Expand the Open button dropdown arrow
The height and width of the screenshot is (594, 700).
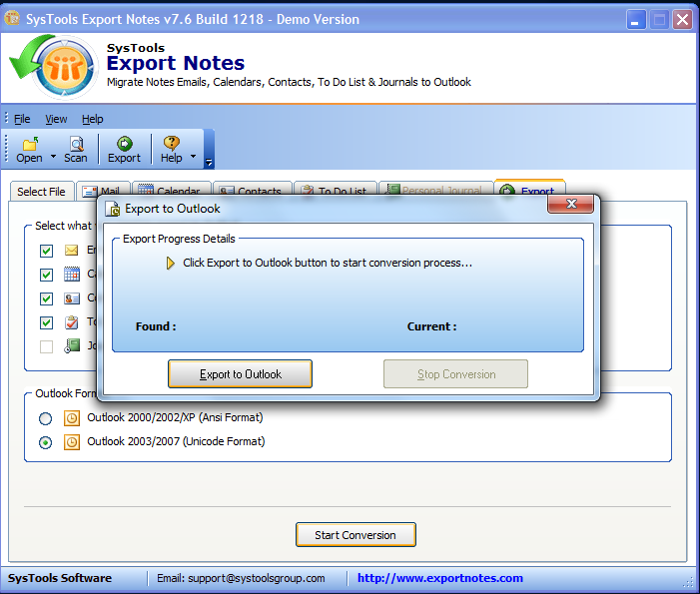(x=54, y=157)
